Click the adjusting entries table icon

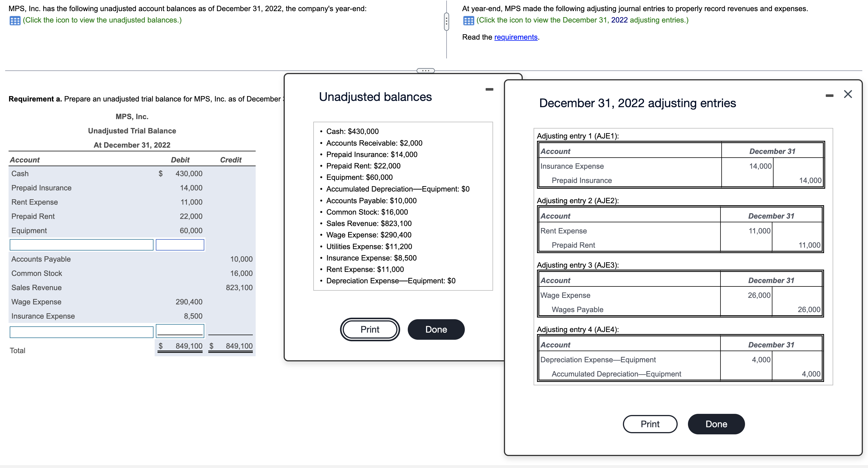[x=468, y=21]
